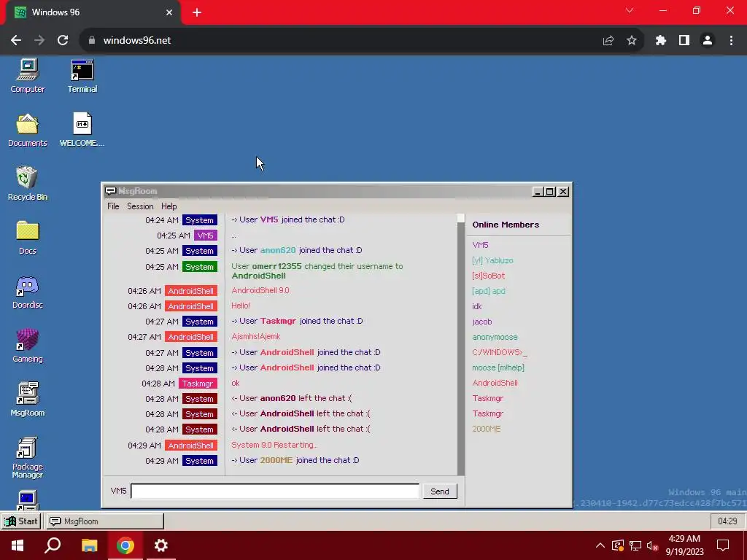Reload the windows96.net page

(63, 41)
